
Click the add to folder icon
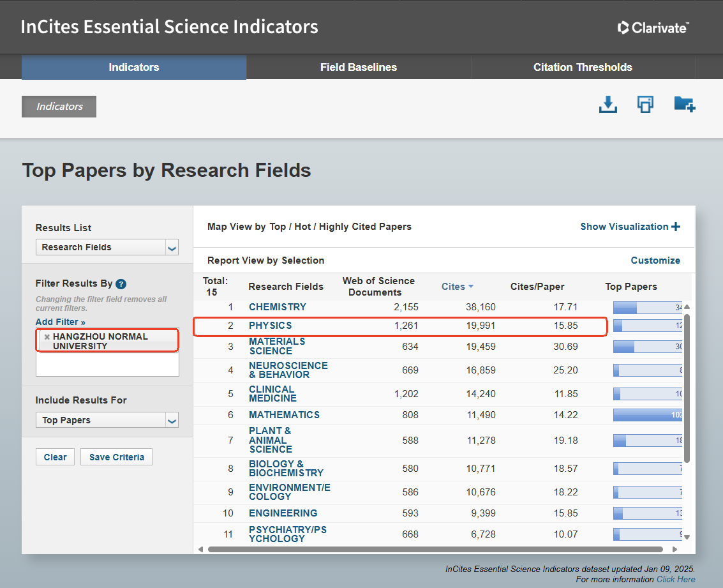pyautogui.click(x=684, y=105)
